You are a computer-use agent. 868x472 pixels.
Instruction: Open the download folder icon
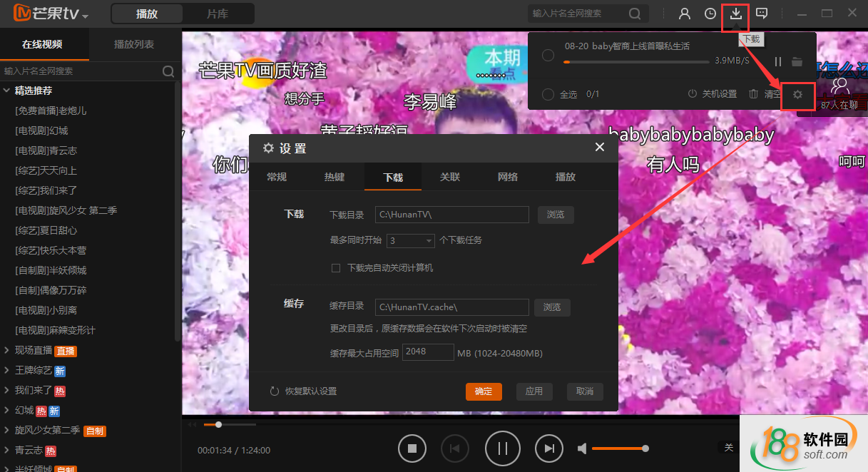[797, 62]
